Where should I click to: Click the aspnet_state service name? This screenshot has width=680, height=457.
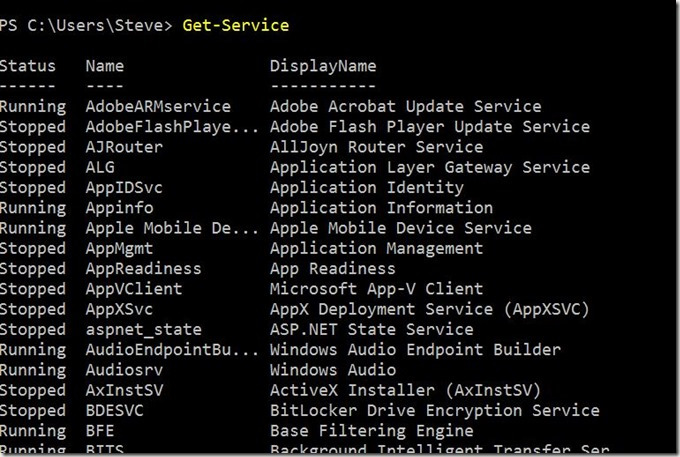(143, 329)
